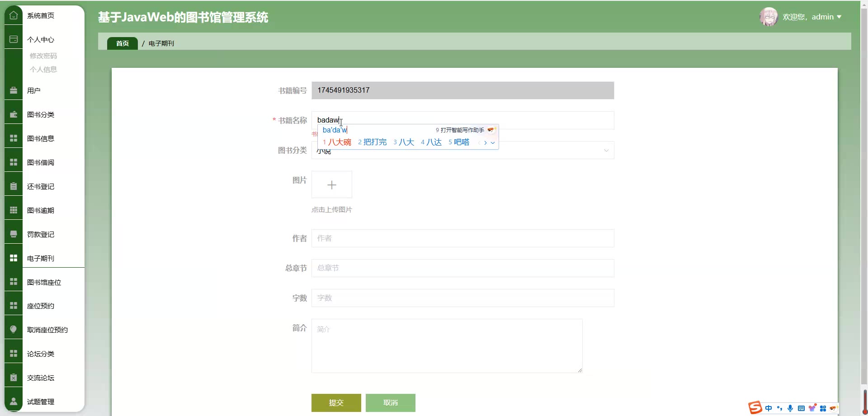Open the admin user dropdown arrow
Image resolution: width=868 pixels, height=416 pixels.
coord(839,17)
